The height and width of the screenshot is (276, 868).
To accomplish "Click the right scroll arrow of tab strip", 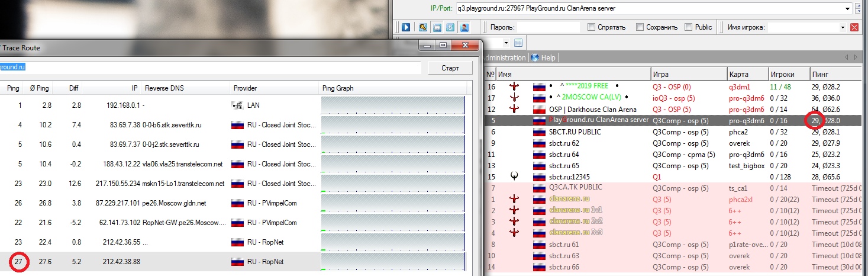I will [856, 57].
